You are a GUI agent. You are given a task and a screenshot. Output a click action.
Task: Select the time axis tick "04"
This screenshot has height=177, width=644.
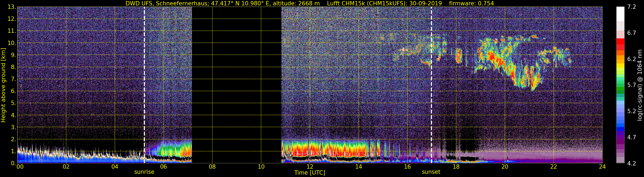[x=115, y=167]
